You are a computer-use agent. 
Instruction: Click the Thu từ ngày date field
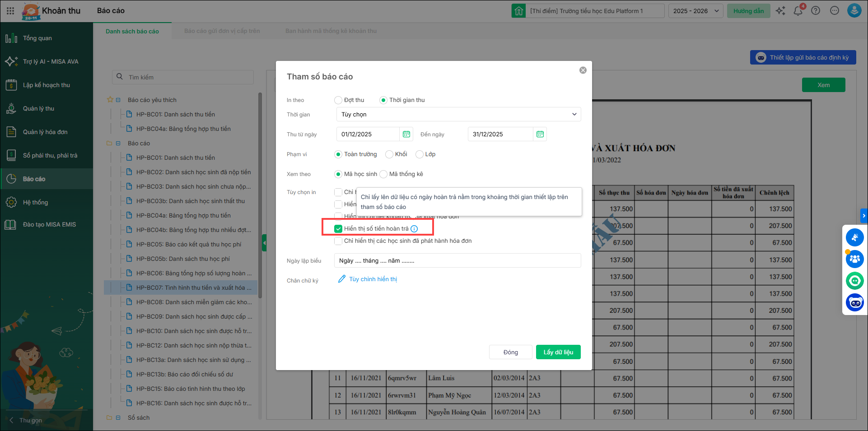[x=368, y=134]
